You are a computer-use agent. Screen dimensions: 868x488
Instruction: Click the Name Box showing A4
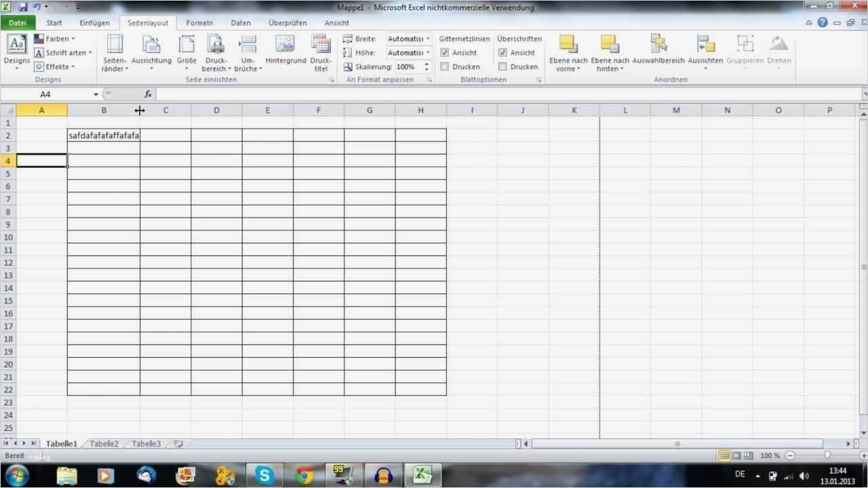pos(45,94)
